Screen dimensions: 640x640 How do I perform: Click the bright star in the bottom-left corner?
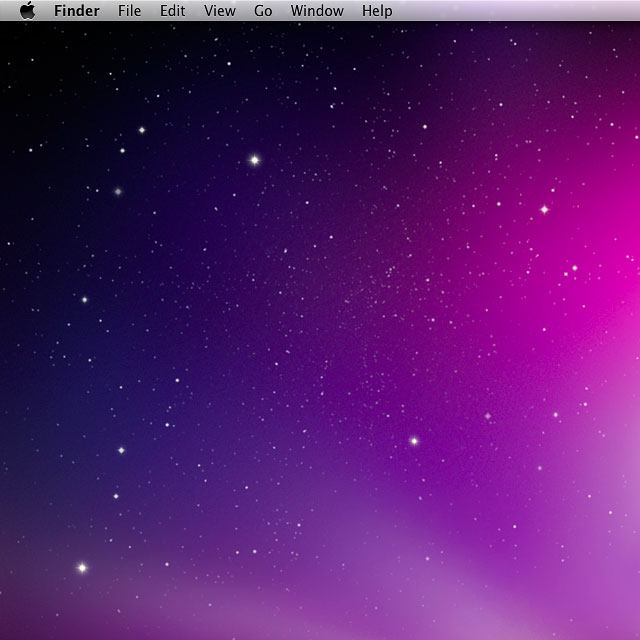pyautogui.click(x=82, y=568)
